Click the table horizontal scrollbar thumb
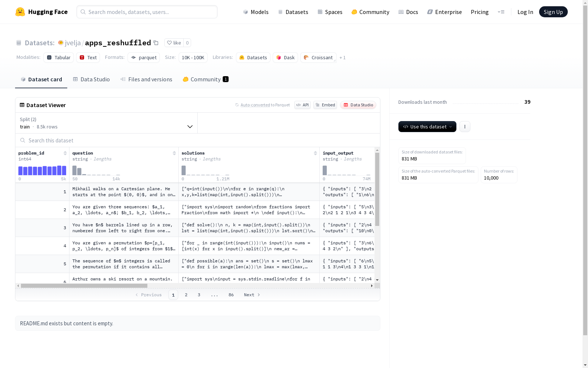588x368 pixels. coord(84,286)
